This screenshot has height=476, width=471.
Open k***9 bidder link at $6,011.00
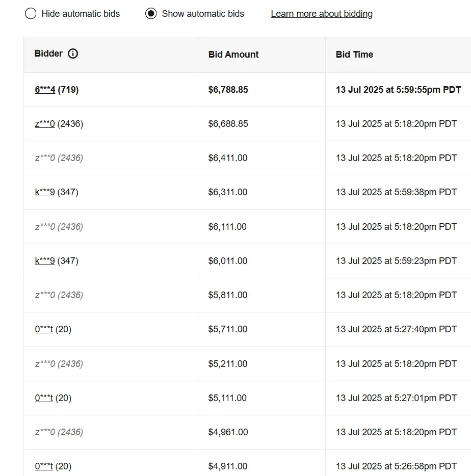point(45,261)
